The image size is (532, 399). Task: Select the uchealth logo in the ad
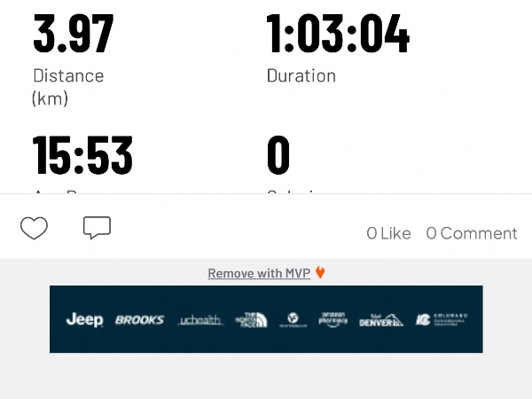199,320
